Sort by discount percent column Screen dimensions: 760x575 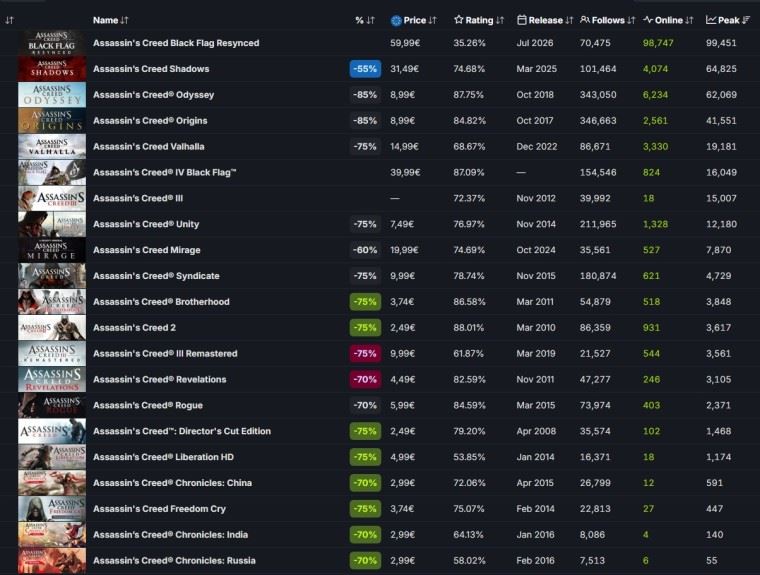pos(365,20)
